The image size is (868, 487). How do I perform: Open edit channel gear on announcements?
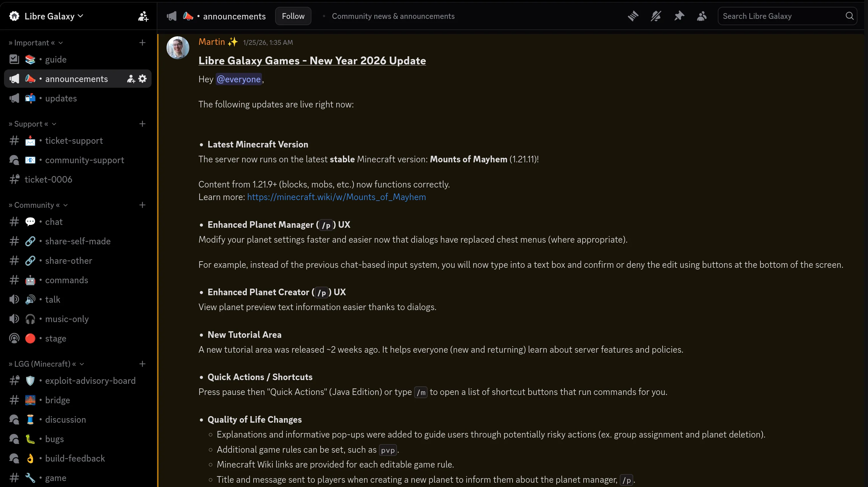pyautogui.click(x=143, y=79)
